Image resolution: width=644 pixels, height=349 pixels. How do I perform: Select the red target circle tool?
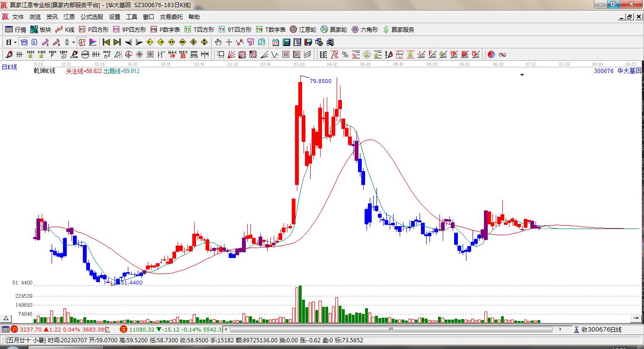pyautogui.click(x=128, y=55)
